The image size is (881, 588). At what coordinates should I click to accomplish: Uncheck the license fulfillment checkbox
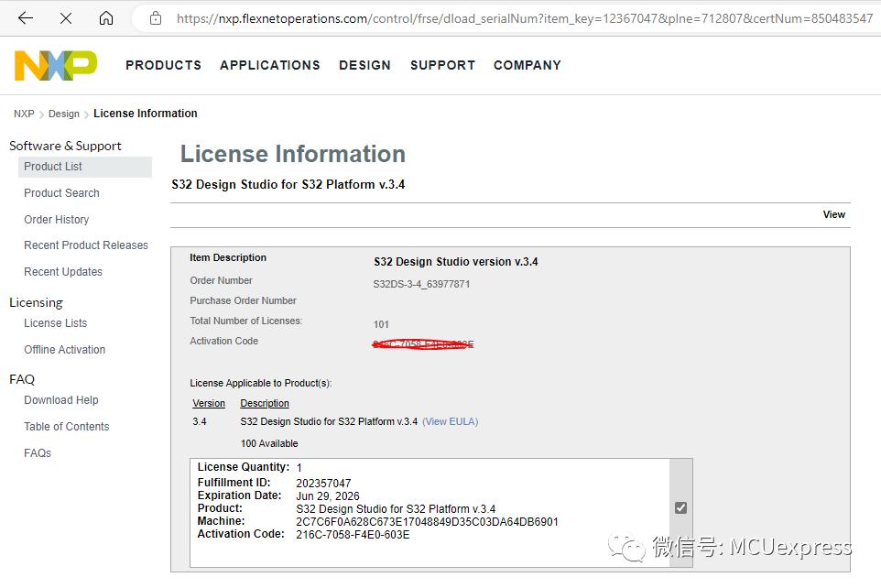point(680,507)
